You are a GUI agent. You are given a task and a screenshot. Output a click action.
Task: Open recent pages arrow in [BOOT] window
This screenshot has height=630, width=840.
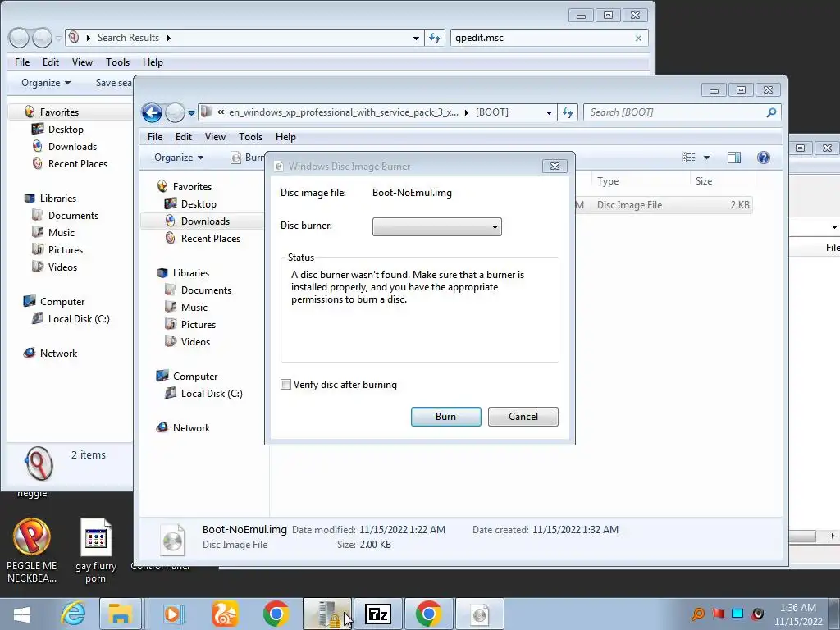pyautogui.click(x=191, y=113)
